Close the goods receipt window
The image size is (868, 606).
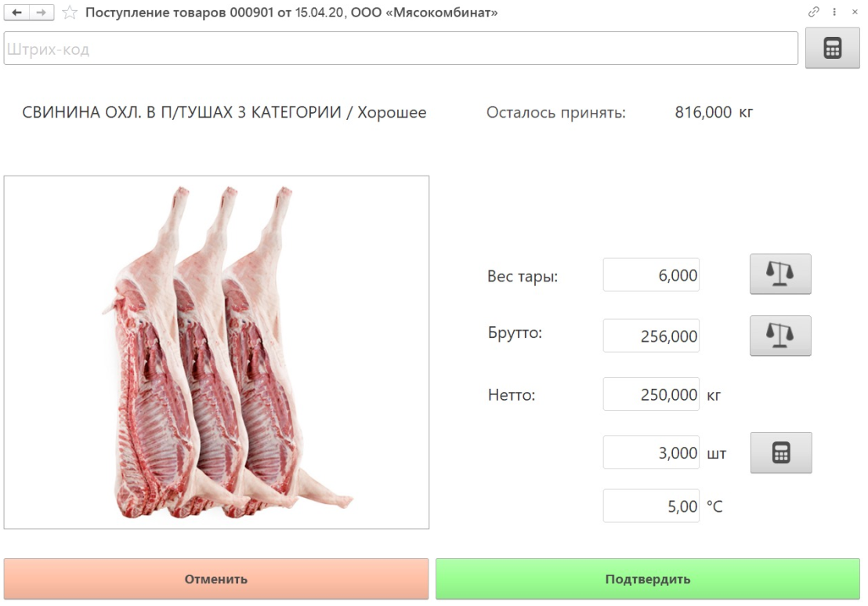pos(855,12)
